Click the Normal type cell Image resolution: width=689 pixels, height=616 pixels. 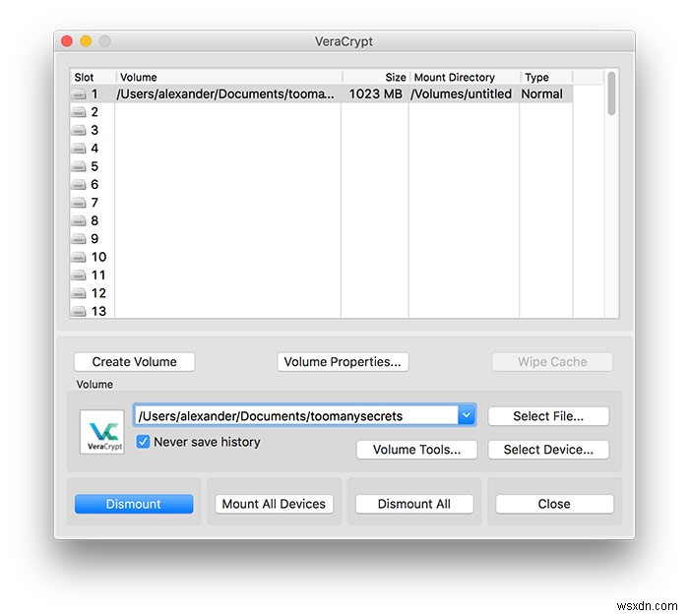[x=541, y=94]
